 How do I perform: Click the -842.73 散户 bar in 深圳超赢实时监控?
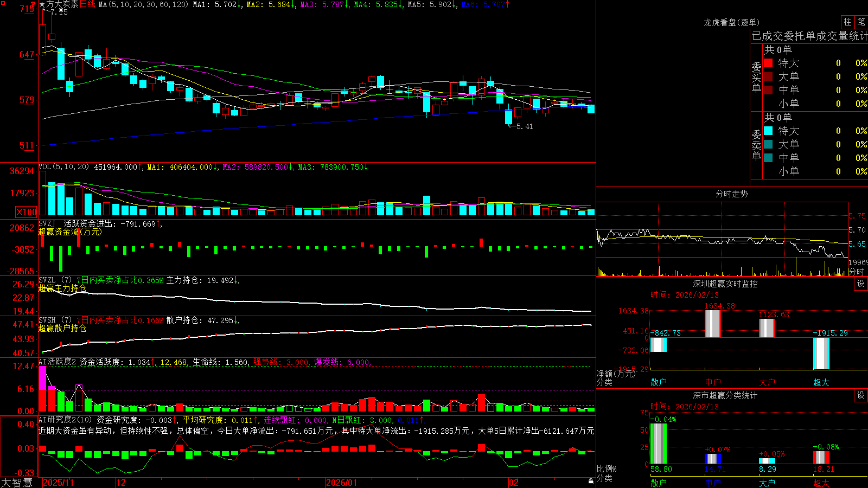(x=658, y=344)
